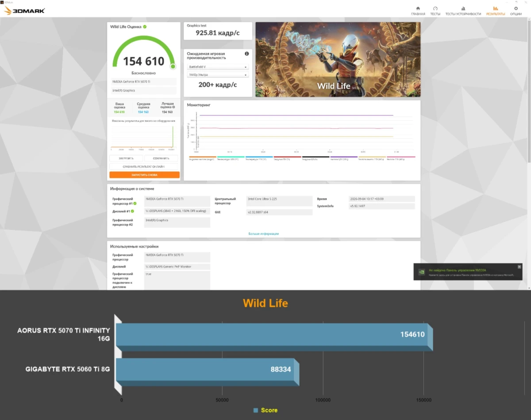Click the 925.81 кадр/с graphics test value
Viewport: 531px width, 420px height.
[x=218, y=33]
